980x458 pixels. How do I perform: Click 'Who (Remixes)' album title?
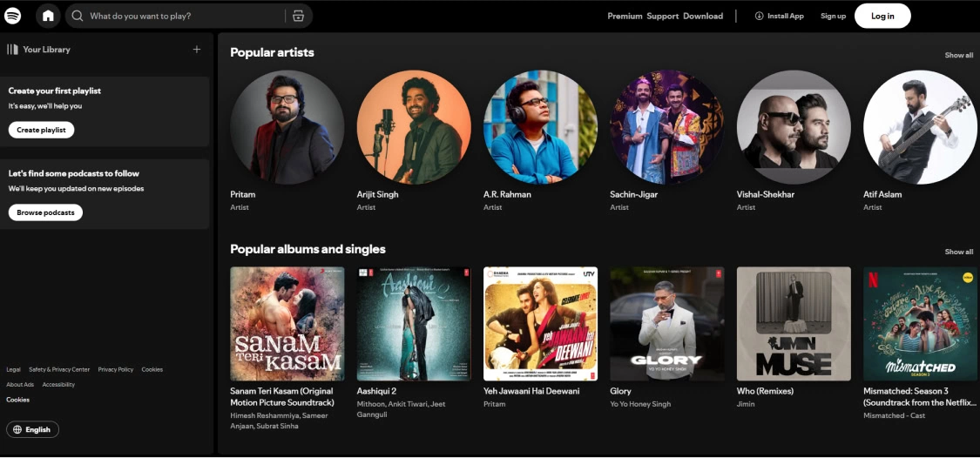pyautogui.click(x=765, y=391)
